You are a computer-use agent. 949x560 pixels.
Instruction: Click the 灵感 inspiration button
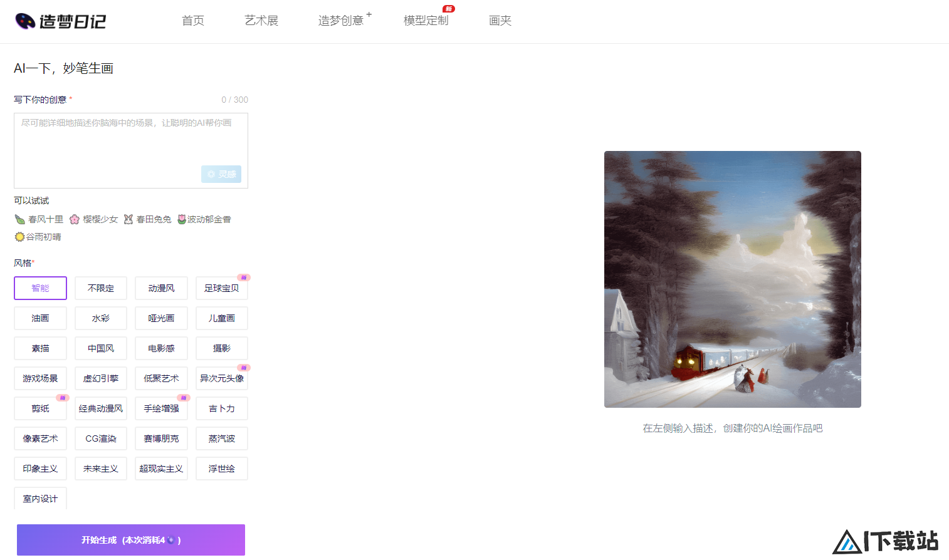click(x=221, y=174)
